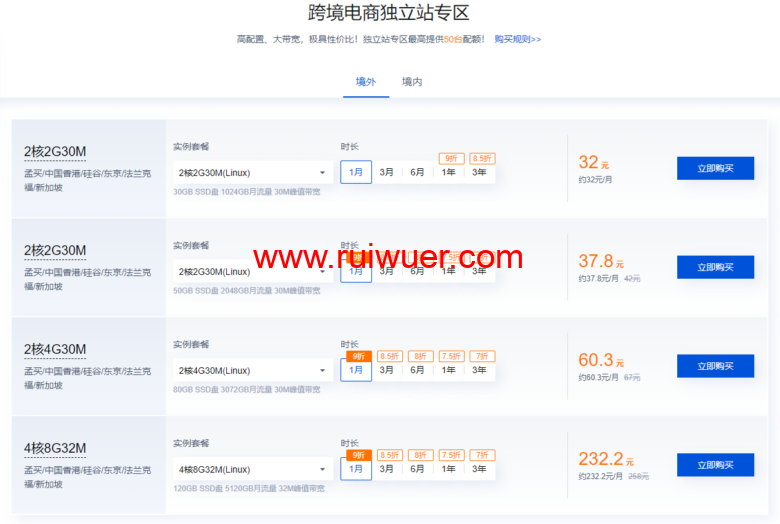This screenshot has width=780, height=524.
Task: Choose 3月 duration in the 32元 row
Action: coord(387,172)
